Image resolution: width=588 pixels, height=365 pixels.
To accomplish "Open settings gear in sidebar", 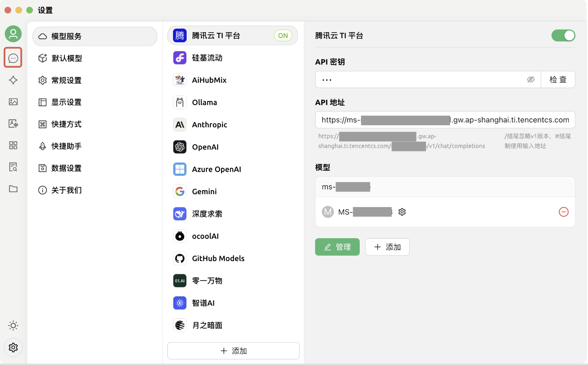I will click(x=13, y=348).
